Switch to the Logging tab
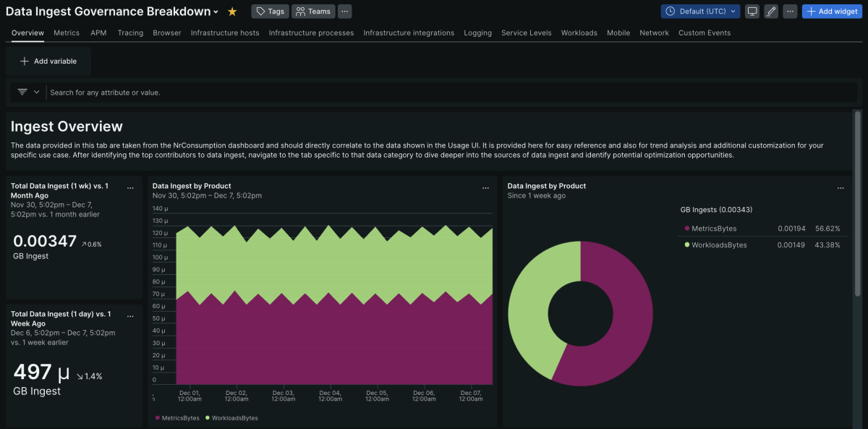The height and width of the screenshot is (429, 868). point(477,33)
